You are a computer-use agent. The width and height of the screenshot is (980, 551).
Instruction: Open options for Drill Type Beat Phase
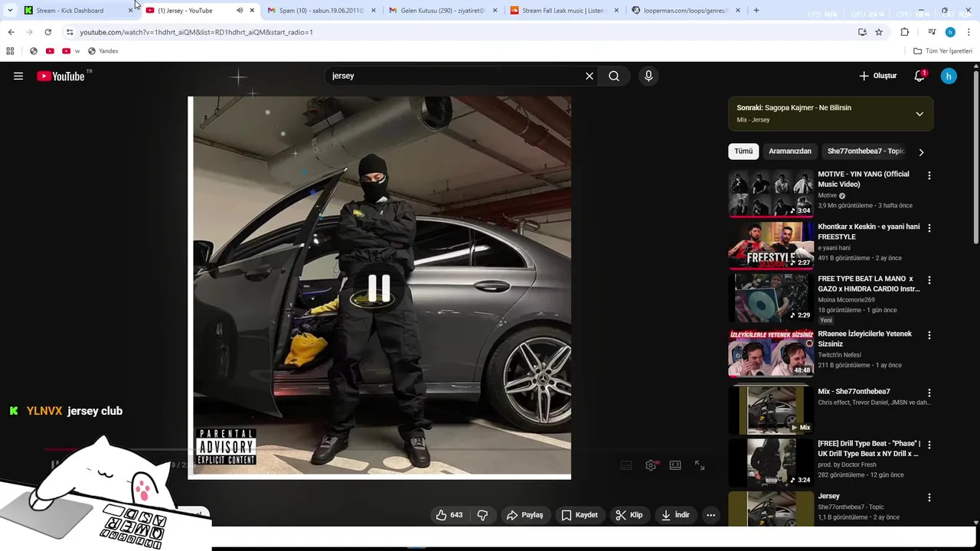click(x=929, y=445)
